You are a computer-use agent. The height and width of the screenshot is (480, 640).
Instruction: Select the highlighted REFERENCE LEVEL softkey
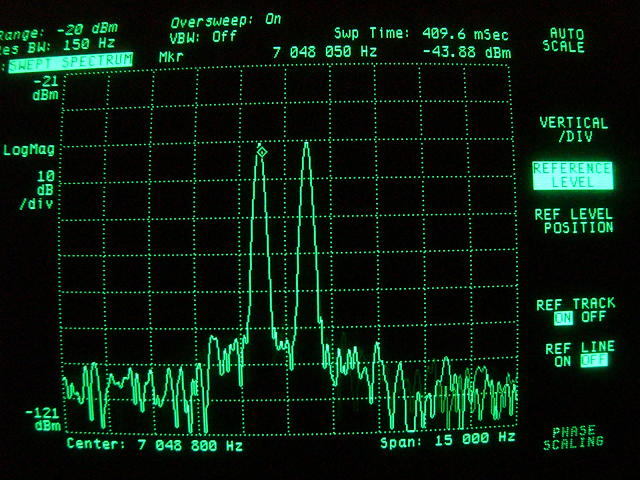click(x=572, y=175)
